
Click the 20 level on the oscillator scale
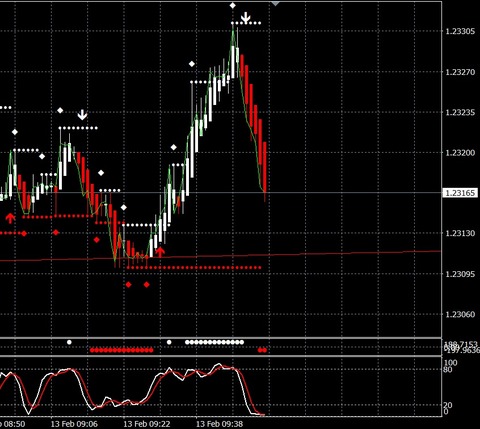pos(448,405)
